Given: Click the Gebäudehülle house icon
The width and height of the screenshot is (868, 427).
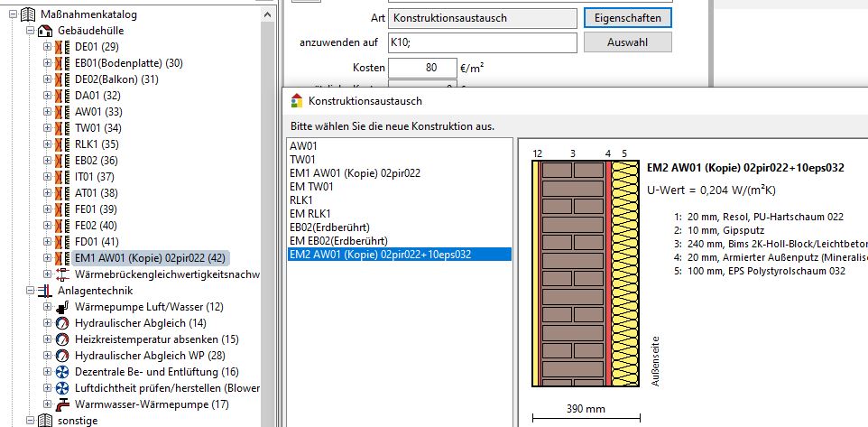Looking at the screenshot, I should (45, 31).
